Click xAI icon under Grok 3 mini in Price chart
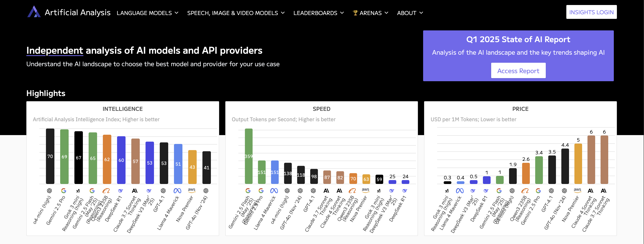The width and height of the screenshot is (644, 244). pos(447,191)
